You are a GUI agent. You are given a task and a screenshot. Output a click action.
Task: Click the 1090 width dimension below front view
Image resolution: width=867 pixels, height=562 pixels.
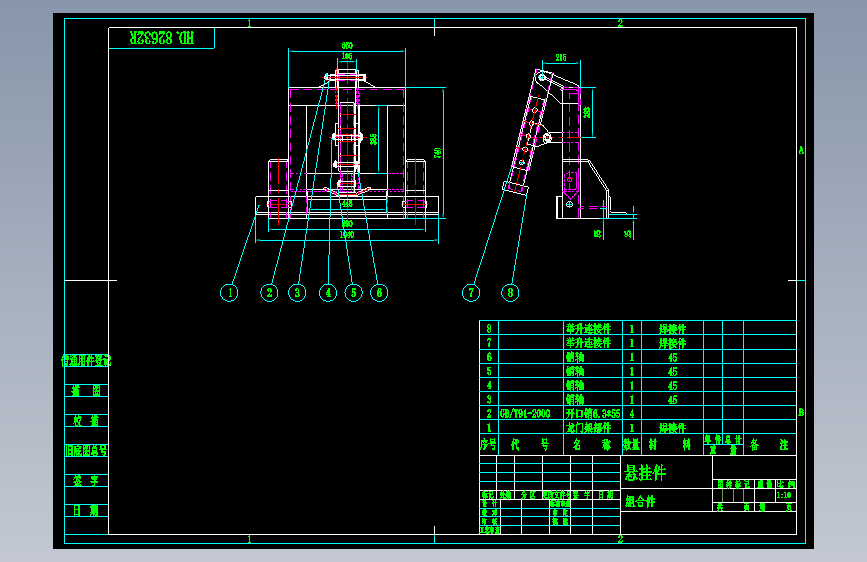point(347,235)
